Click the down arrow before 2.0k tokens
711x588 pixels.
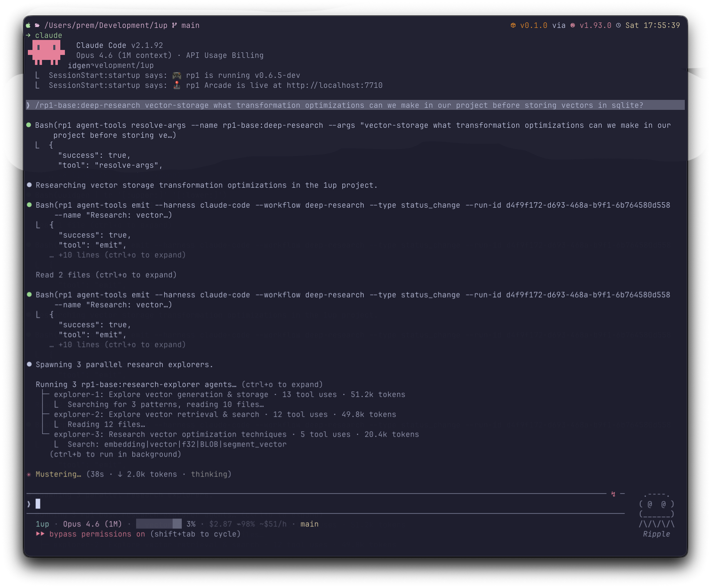coord(120,474)
